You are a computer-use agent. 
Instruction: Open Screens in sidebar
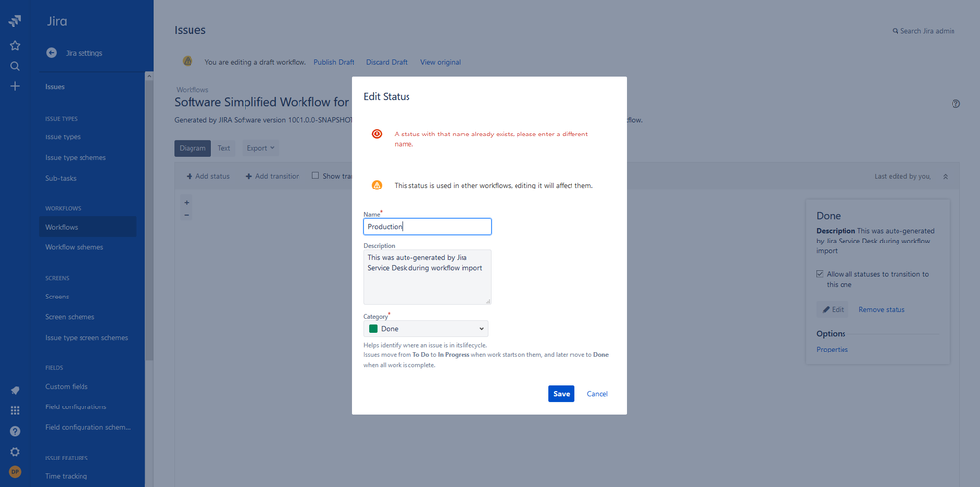[x=58, y=297]
